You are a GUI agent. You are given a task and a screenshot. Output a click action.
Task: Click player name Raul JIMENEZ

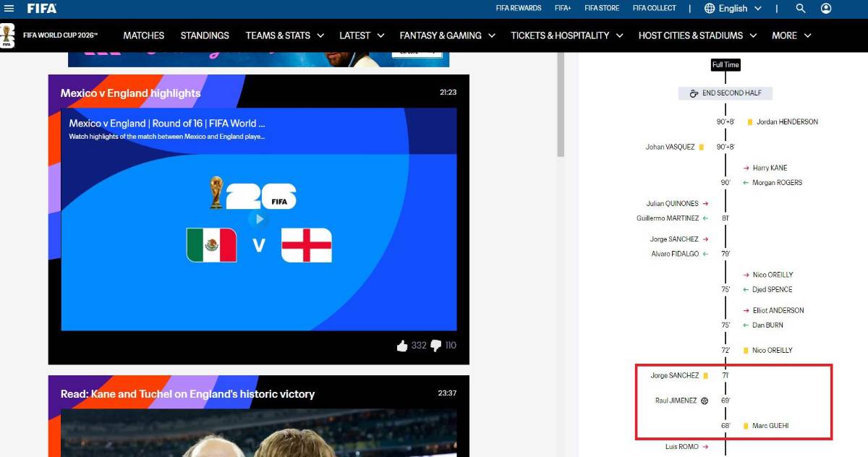click(x=676, y=401)
